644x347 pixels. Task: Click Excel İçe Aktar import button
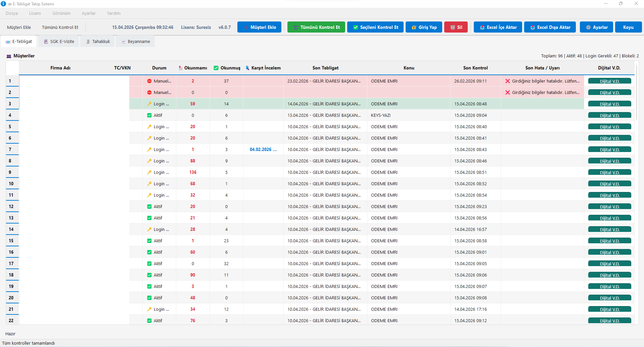coord(498,27)
